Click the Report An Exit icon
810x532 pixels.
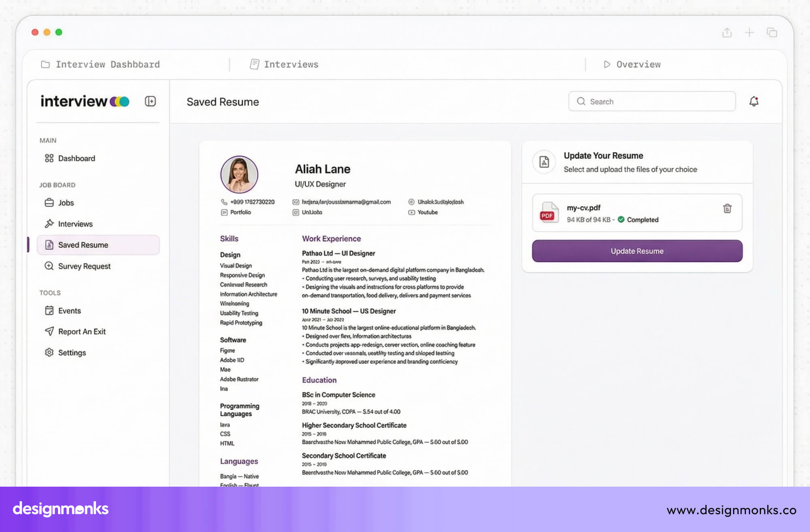tap(49, 332)
